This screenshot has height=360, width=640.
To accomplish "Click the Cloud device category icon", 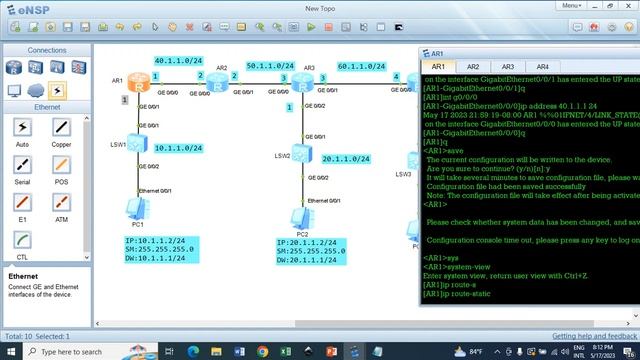I will point(36,91).
